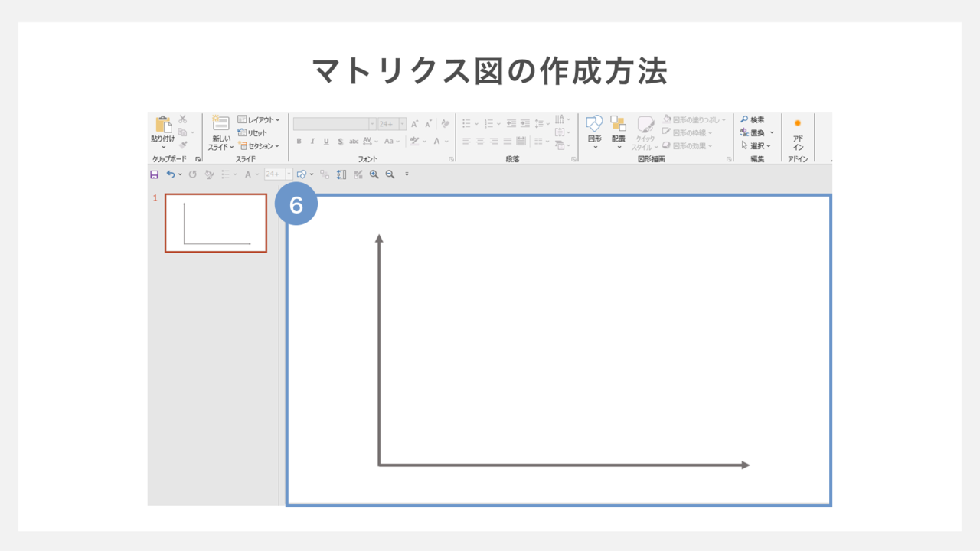Toggle center text alignment
Screen dimensions: 980x551
[480, 142]
